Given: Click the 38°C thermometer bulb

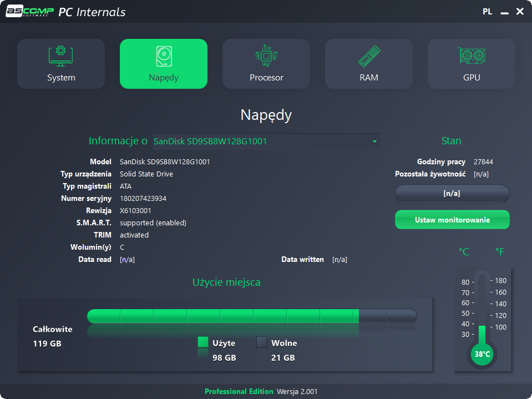Looking at the screenshot, I should [482, 354].
